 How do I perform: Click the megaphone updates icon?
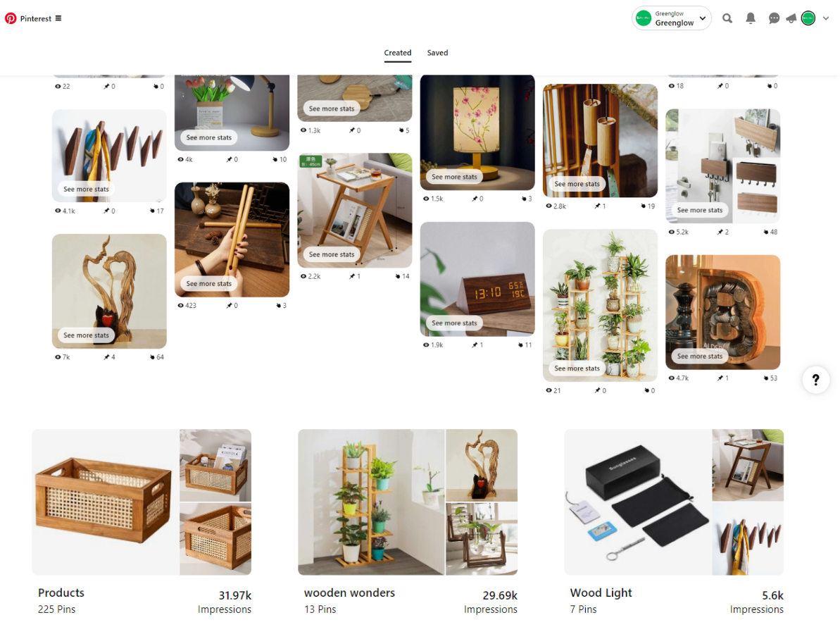[791, 18]
